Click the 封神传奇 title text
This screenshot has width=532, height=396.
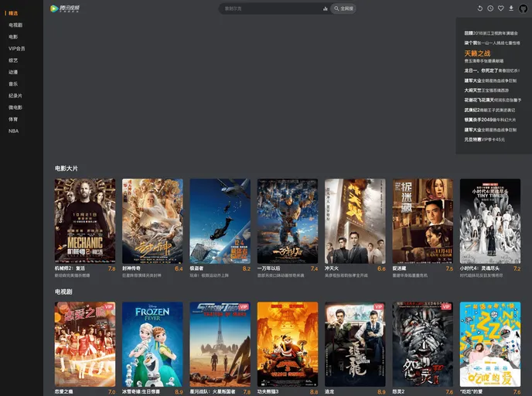[x=131, y=268]
